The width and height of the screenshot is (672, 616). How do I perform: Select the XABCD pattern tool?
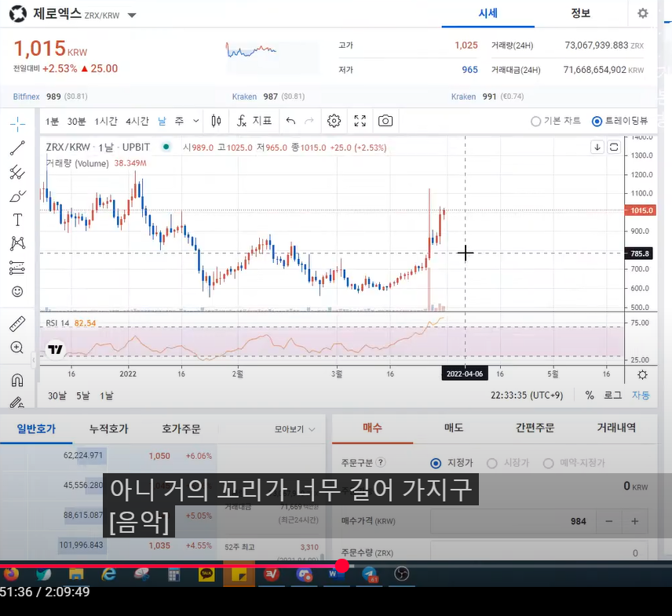17,243
